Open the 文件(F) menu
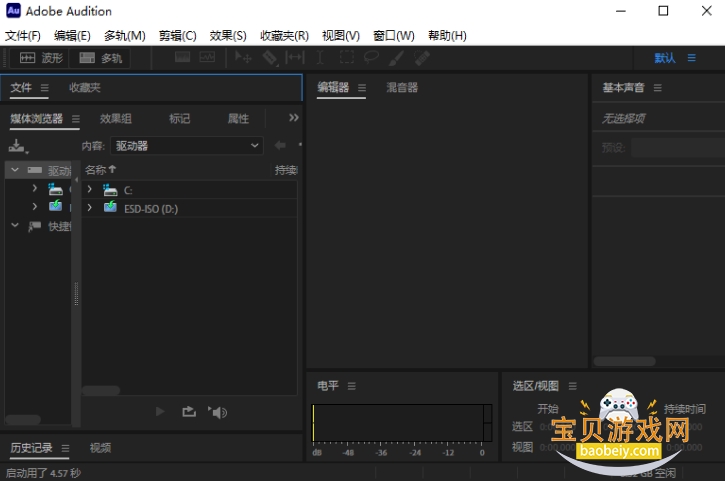The height and width of the screenshot is (481, 725). (23, 36)
